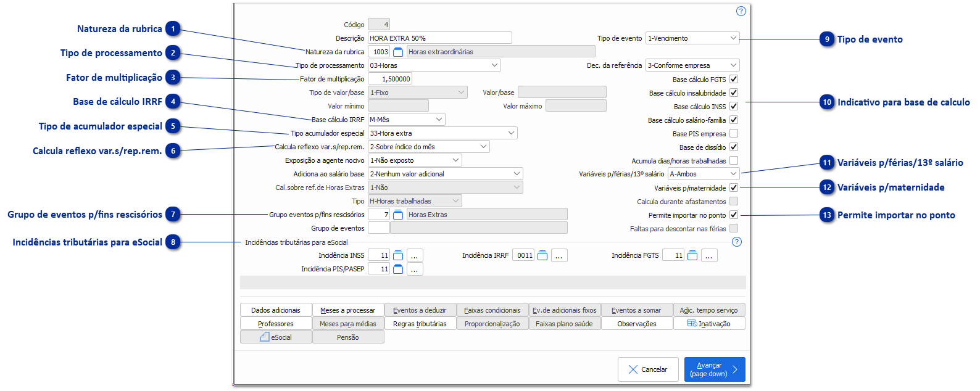This screenshot has width=980, height=391.
Task: Click the Incidência FGTS lookup icon
Action: coord(692,255)
